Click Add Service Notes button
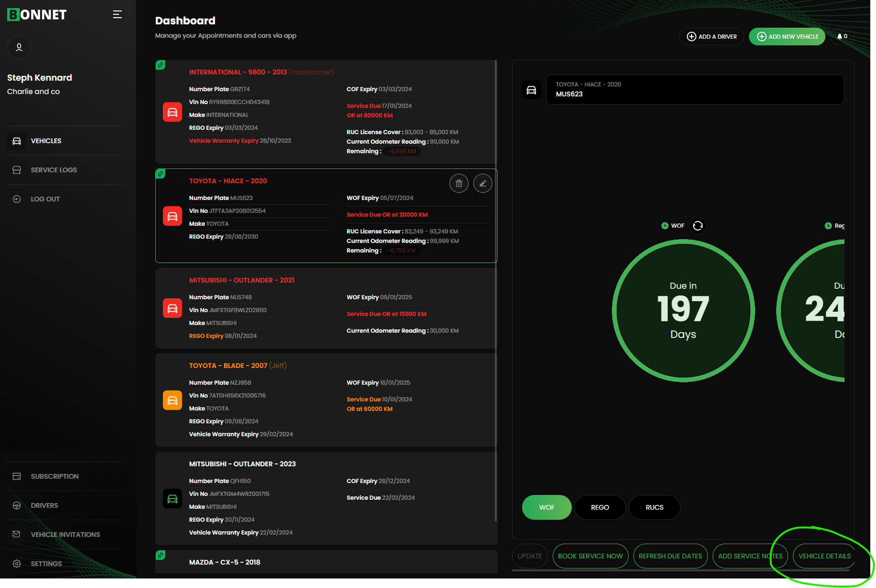Image resolution: width=876 pixels, height=588 pixels. (750, 556)
